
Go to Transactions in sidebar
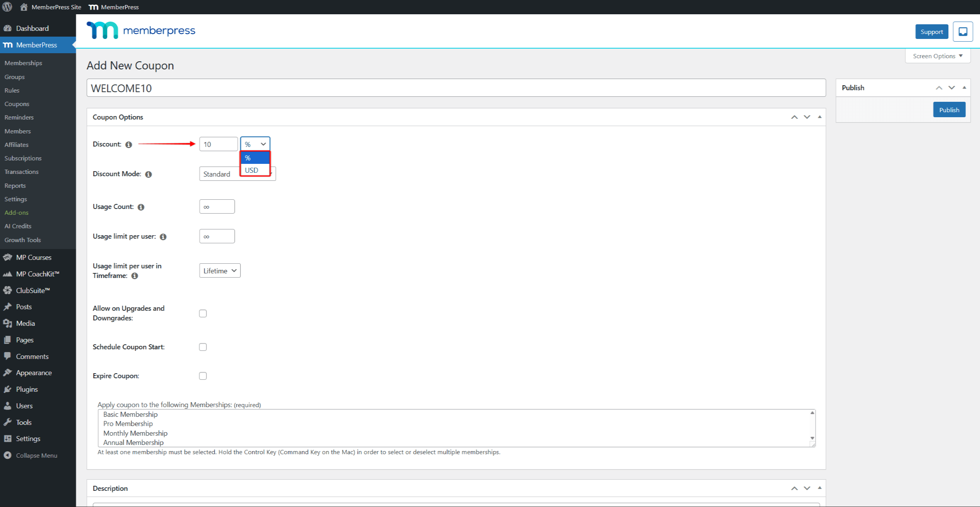pyautogui.click(x=22, y=172)
